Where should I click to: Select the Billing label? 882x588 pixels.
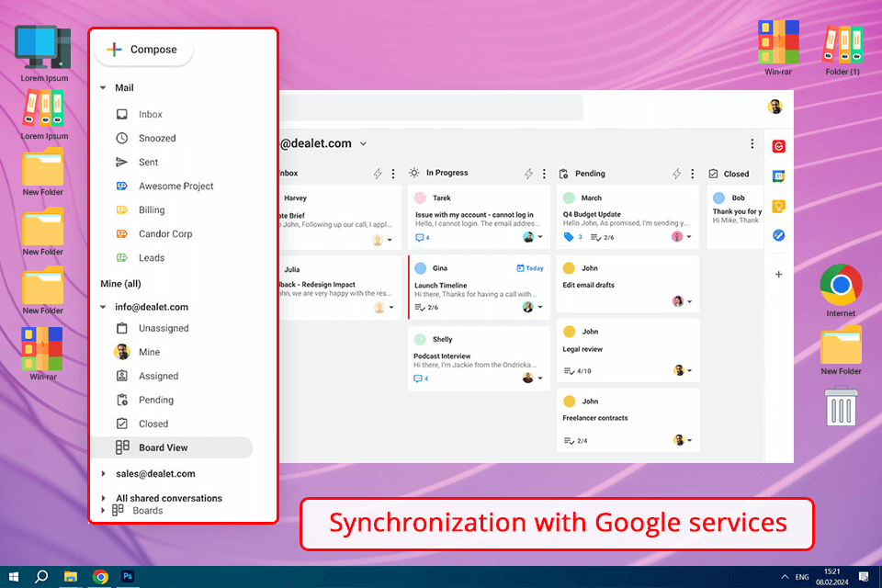point(152,209)
